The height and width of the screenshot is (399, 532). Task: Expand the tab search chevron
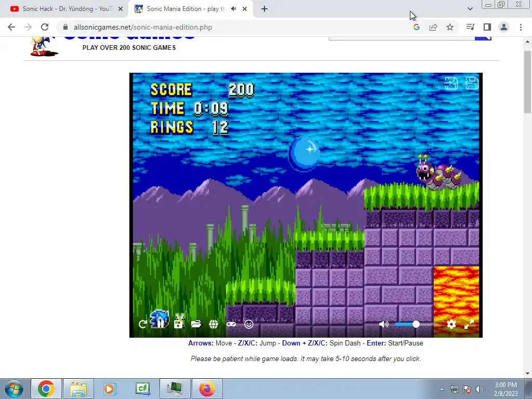pos(470,9)
